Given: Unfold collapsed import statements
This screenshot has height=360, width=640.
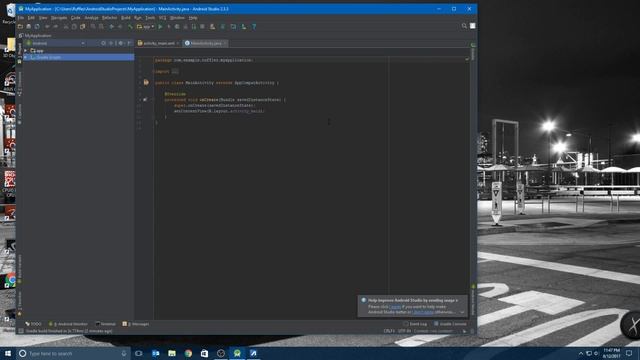Looking at the screenshot, I should point(175,71).
